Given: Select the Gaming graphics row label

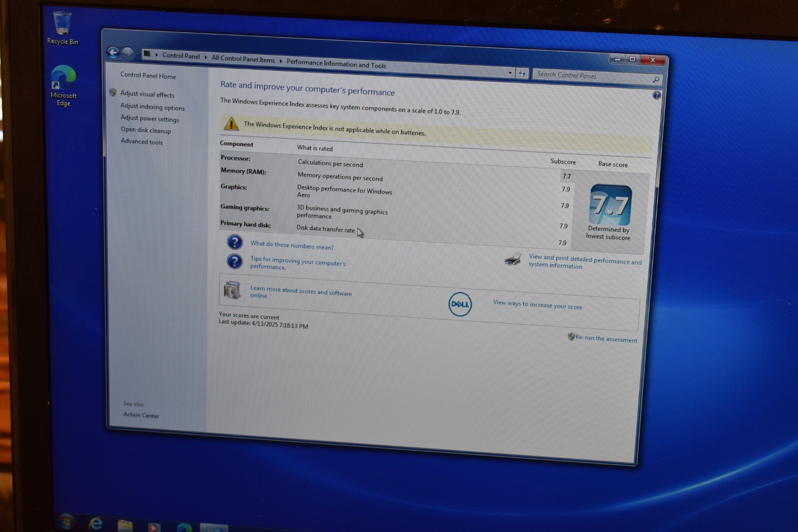Looking at the screenshot, I should 244,207.
